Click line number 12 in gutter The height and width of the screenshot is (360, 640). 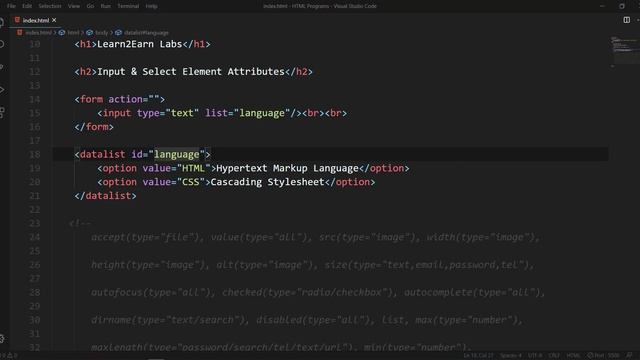click(x=35, y=72)
